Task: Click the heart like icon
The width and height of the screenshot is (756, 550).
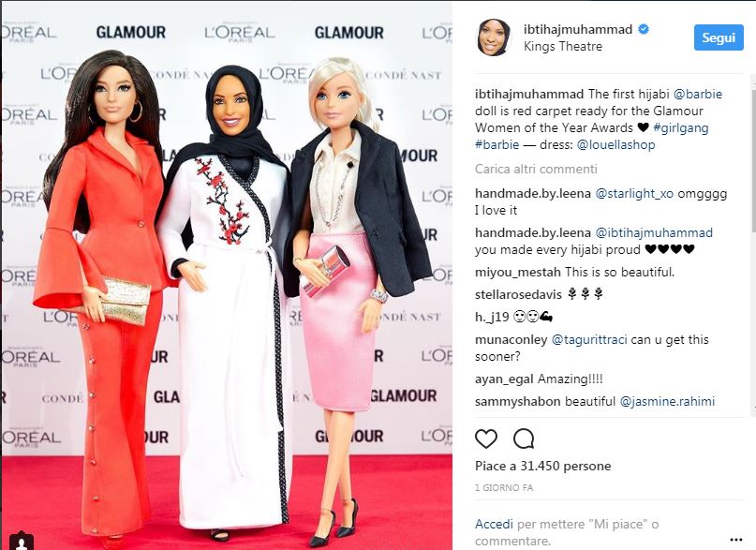Action: click(x=486, y=439)
